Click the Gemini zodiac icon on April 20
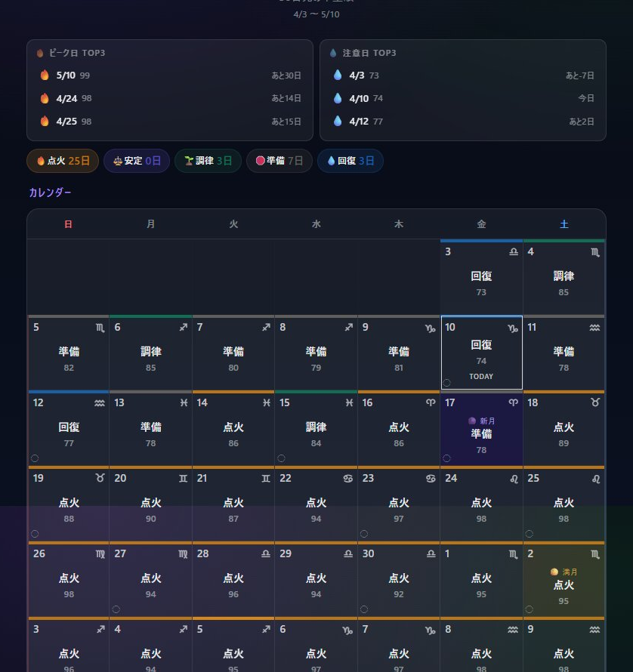Screen dimensions: 633x672 (183, 479)
